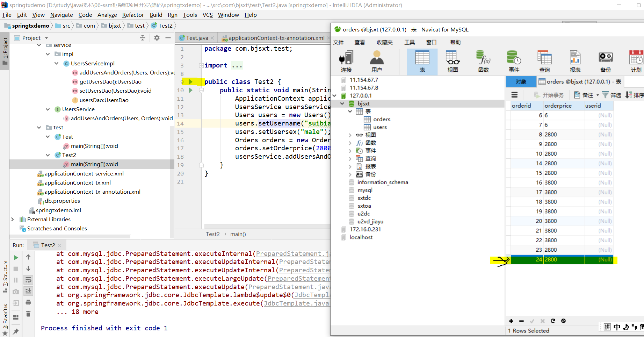Close the Test2 run tab
644x337 pixels.
point(60,245)
